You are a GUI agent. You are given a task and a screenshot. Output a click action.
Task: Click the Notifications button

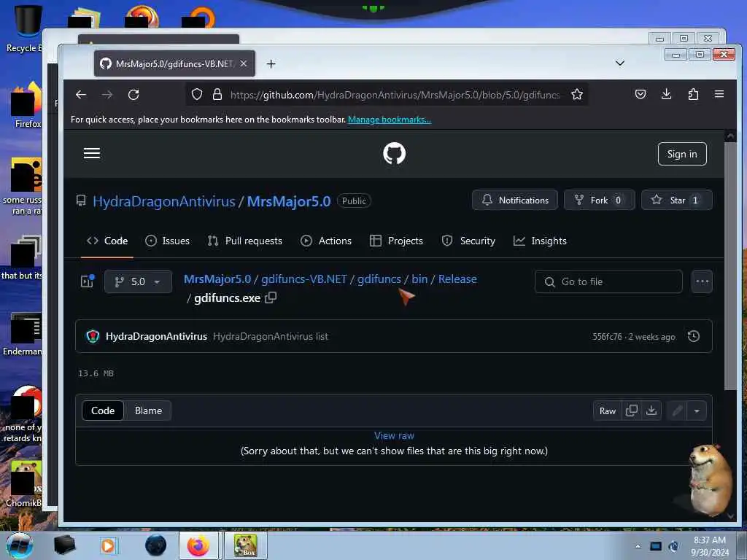click(515, 200)
